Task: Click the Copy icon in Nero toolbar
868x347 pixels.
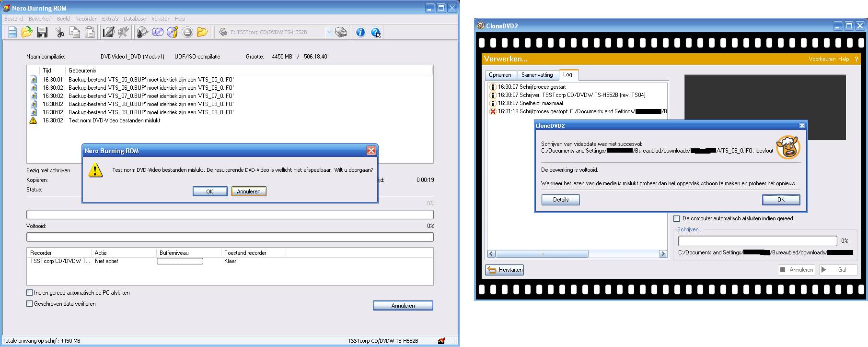Action: (75, 32)
